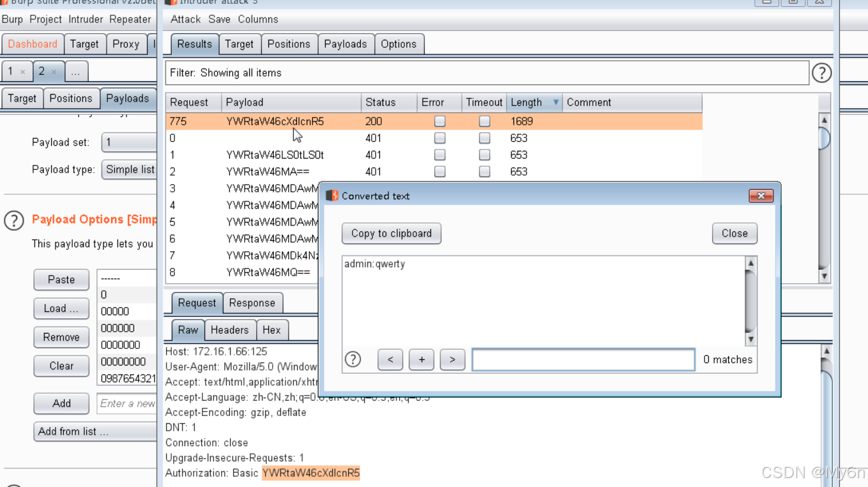Image resolution: width=868 pixels, height=487 pixels.
Task: Open the Filter help question icon
Action: point(821,73)
